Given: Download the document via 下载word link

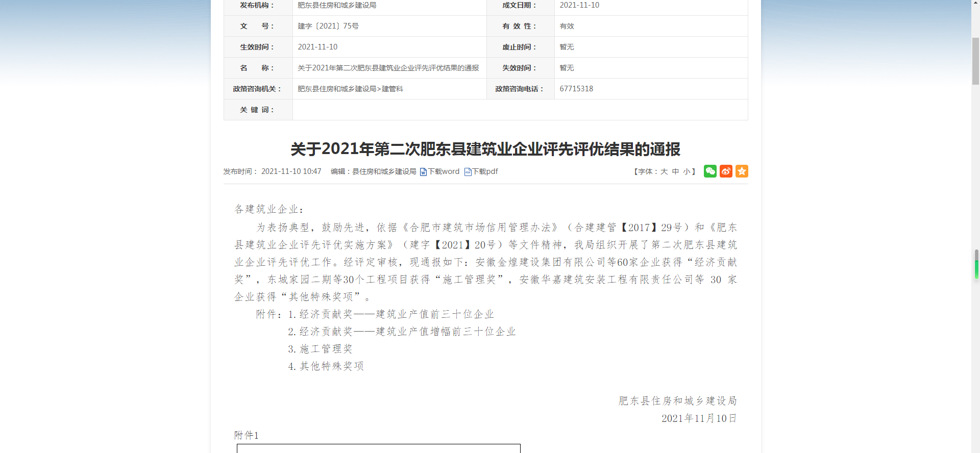Looking at the screenshot, I should (x=444, y=171).
